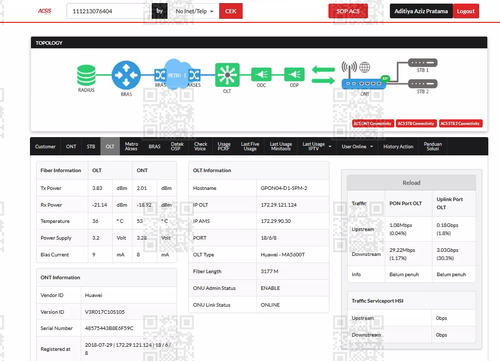Click serial number 48575443B8E6F59C
The width and height of the screenshot is (500, 361).
click(109, 328)
